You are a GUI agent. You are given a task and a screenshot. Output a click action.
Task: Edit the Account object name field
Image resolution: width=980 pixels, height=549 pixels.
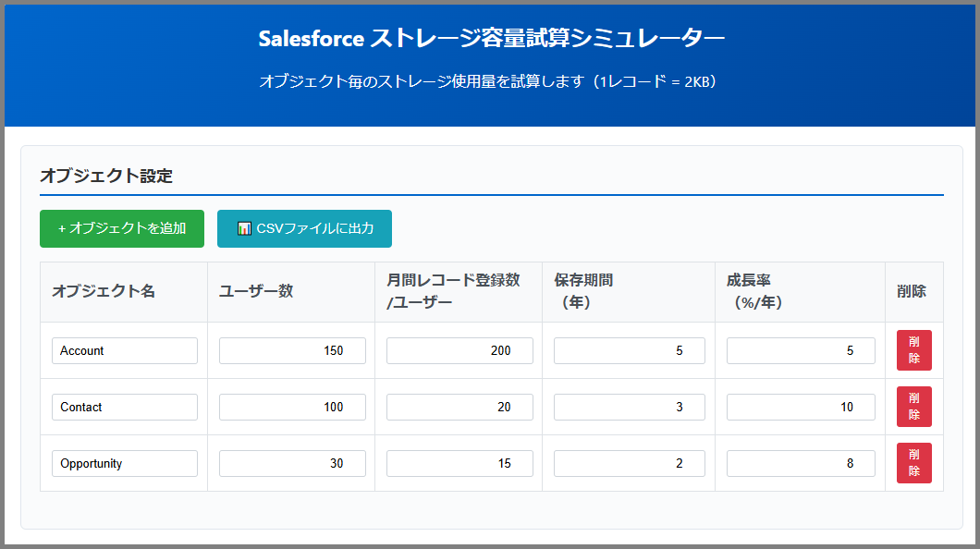pyautogui.click(x=125, y=350)
